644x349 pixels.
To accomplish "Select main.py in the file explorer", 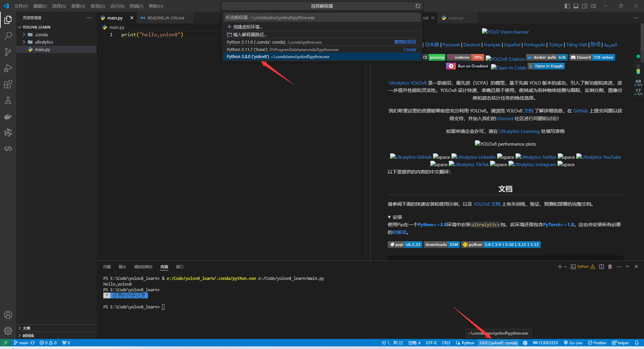I will (x=56, y=49).
